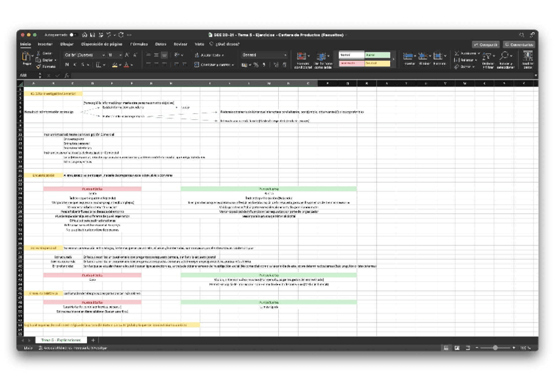Adjust the zoom slider in status bar
The height and width of the screenshot is (392, 555).
(495, 347)
